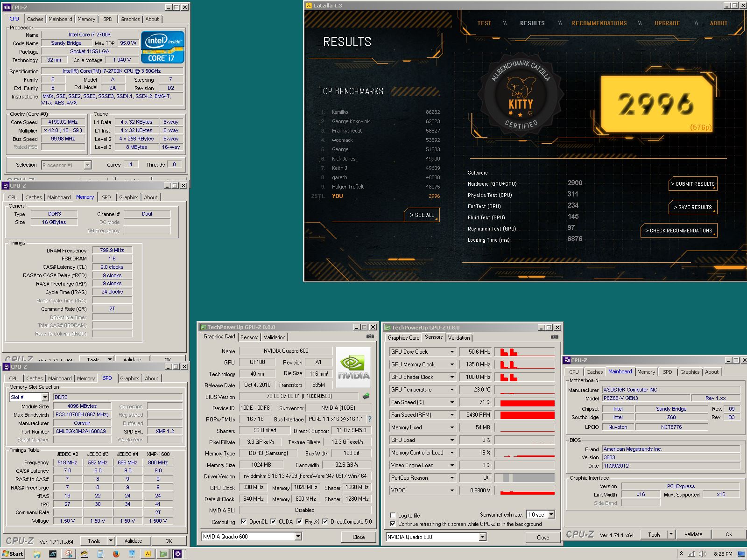Open Firefox from the taskbar
This screenshot has height=560, width=747.
click(116, 554)
